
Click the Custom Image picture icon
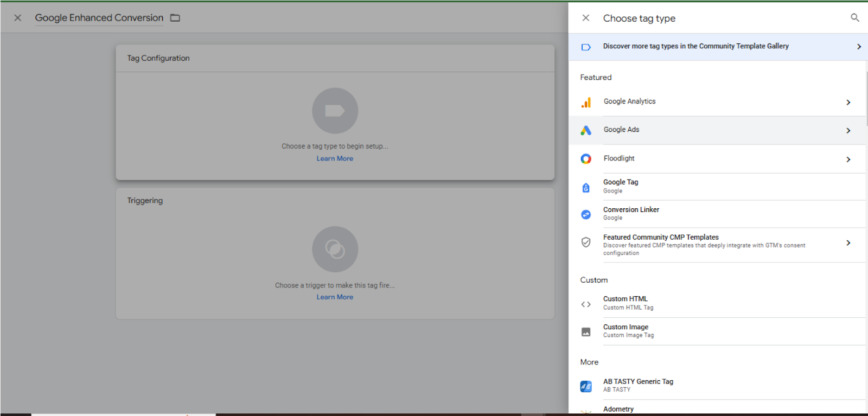[x=586, y=332]
